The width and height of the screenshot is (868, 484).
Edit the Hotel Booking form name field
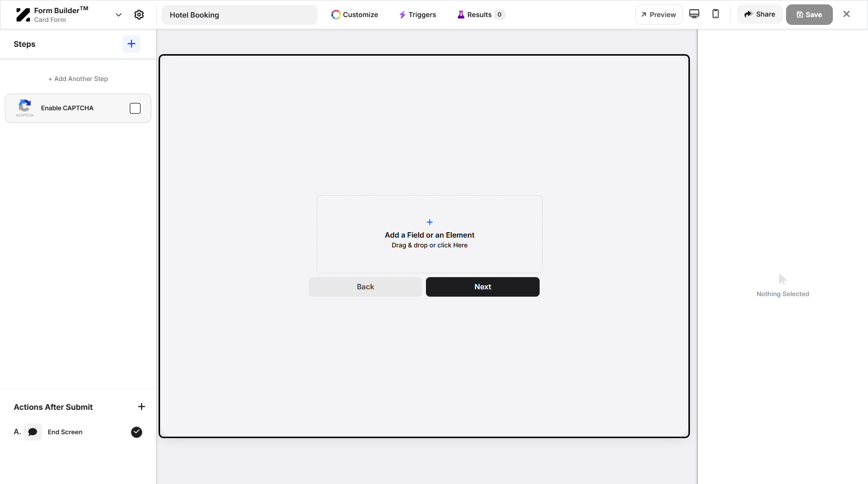(x=240, y=15)
